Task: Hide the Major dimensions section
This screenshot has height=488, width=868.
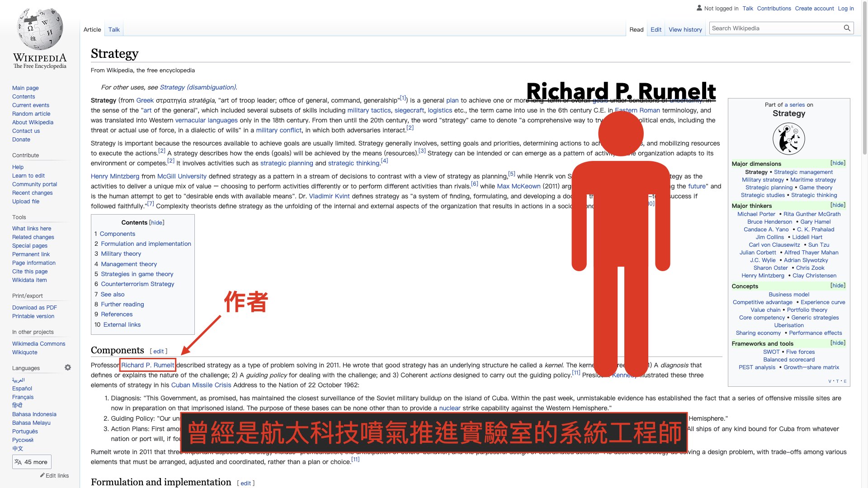Action: click(x=838, y=163)
